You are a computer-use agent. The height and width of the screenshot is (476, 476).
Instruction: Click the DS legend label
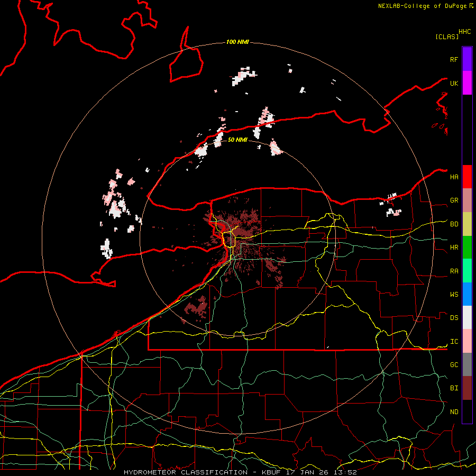(x=454, y=318)
